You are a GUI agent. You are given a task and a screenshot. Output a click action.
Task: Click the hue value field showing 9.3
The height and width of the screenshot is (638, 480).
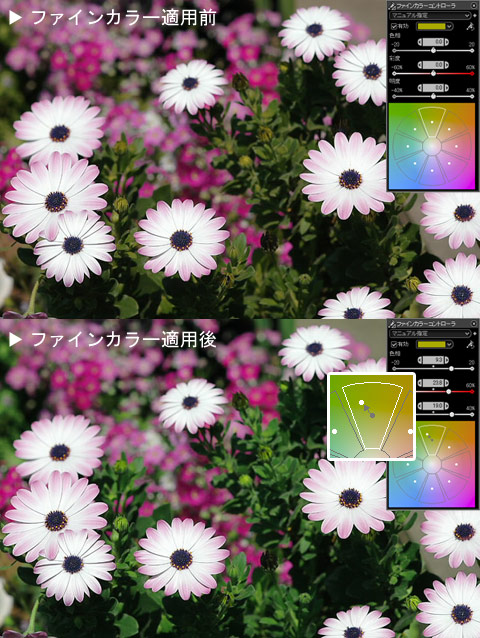(x=433, y=360)
